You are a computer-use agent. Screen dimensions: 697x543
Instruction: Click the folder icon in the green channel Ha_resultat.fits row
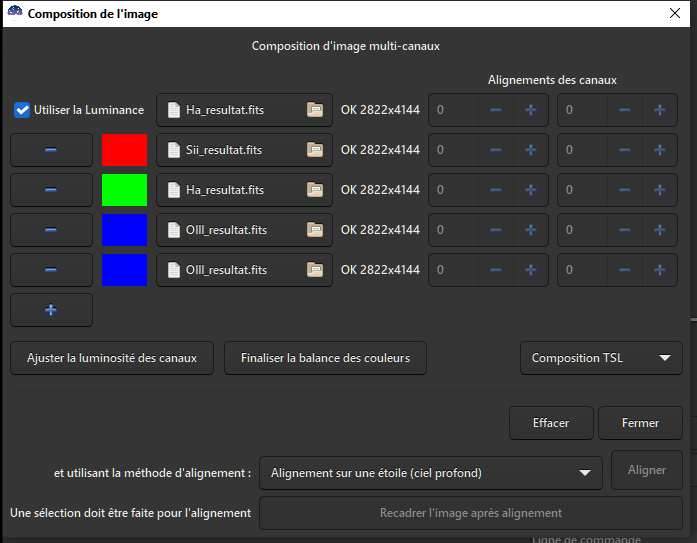tap(315, 190)
